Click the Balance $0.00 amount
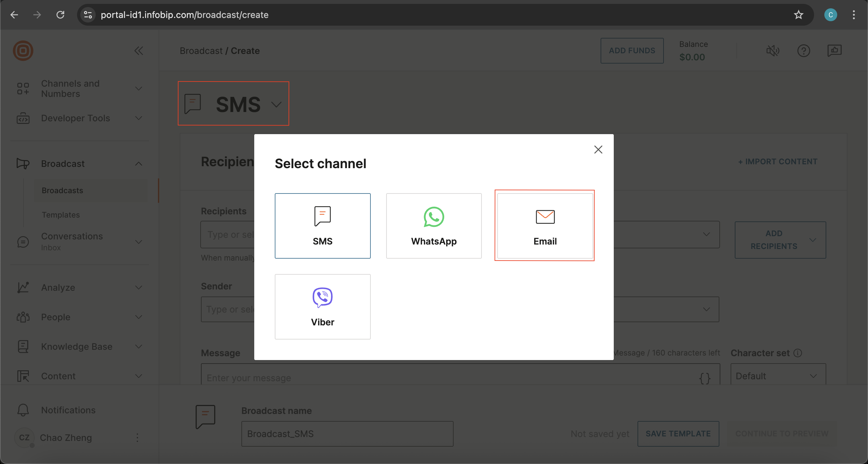Image resolution: width=868 pixels, height=464 pixels. coord(692,57)
